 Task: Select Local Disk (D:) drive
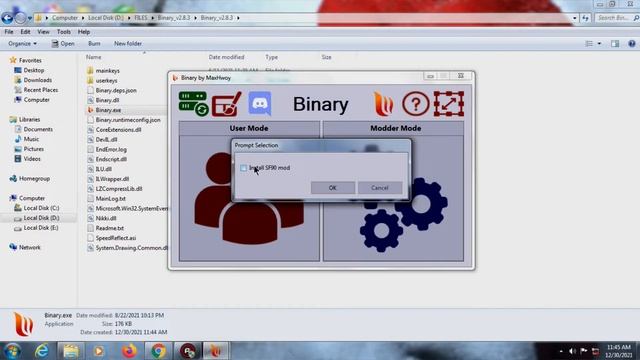pos(41,218)
